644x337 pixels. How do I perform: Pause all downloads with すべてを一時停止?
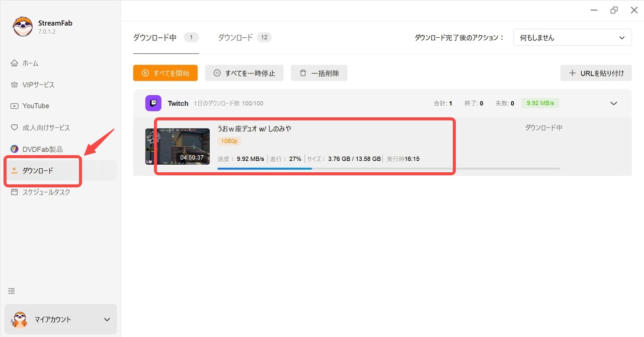pos(244,73)
